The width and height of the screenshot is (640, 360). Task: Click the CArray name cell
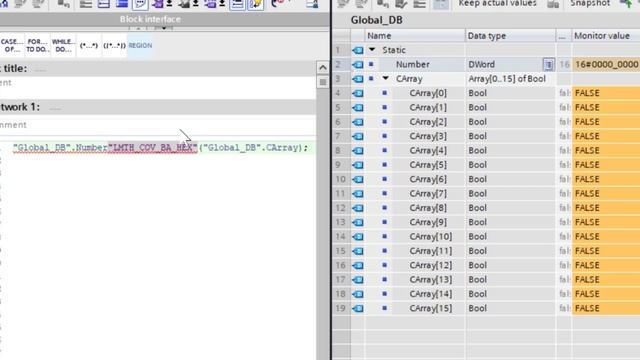[409, 79]
